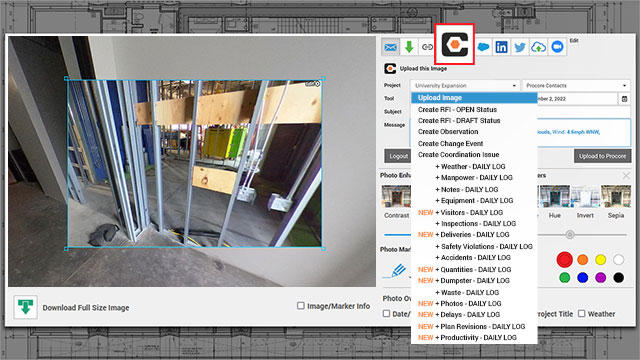Image resolution: width=640 pixels, height=360 pixels.
Task: Select Dumpster - DAILY LOG entry
Action: click(464, 280)
